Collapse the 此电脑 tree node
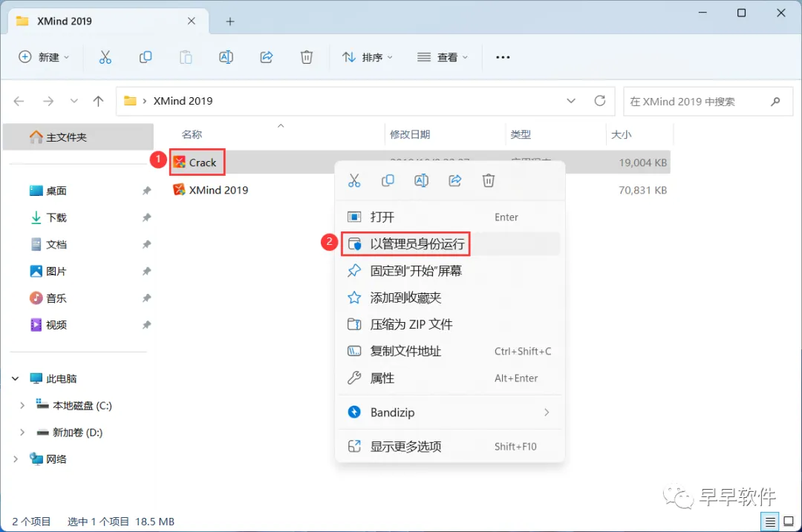The width and height of the screenshot is (802, 532). click(16, 378)
